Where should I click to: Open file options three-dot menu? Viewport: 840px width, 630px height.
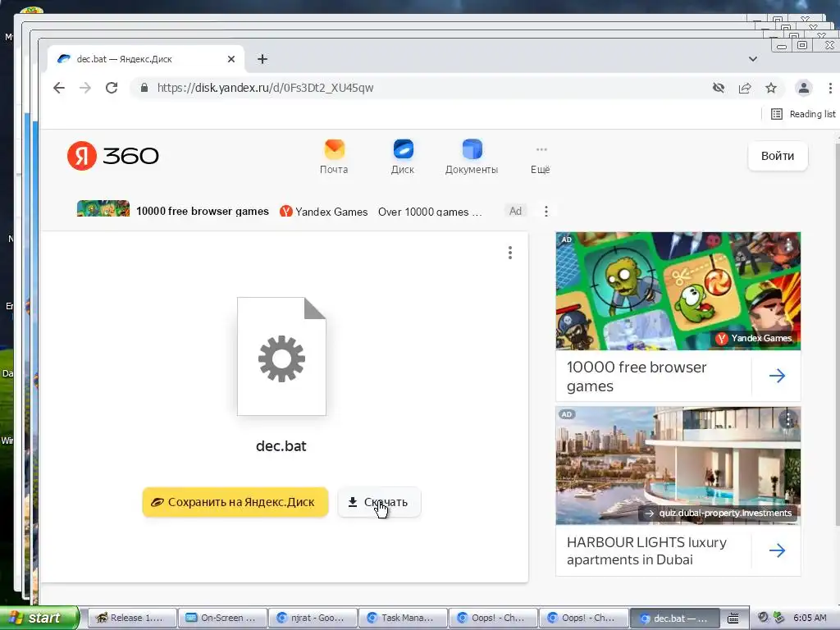510,253
